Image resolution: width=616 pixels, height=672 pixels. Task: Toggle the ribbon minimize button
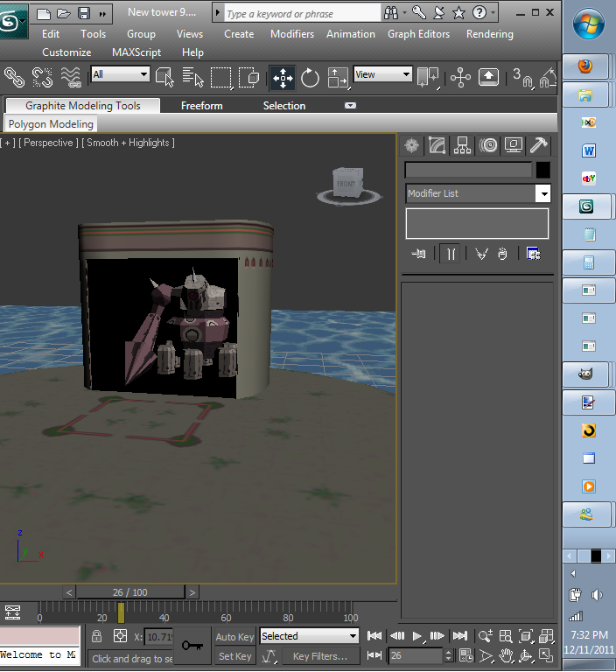point(350,105)
